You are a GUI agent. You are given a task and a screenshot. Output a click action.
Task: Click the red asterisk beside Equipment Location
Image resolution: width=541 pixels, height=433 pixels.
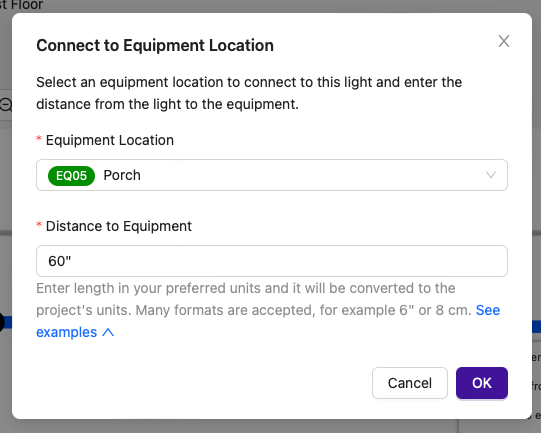[x=39, y=139]
